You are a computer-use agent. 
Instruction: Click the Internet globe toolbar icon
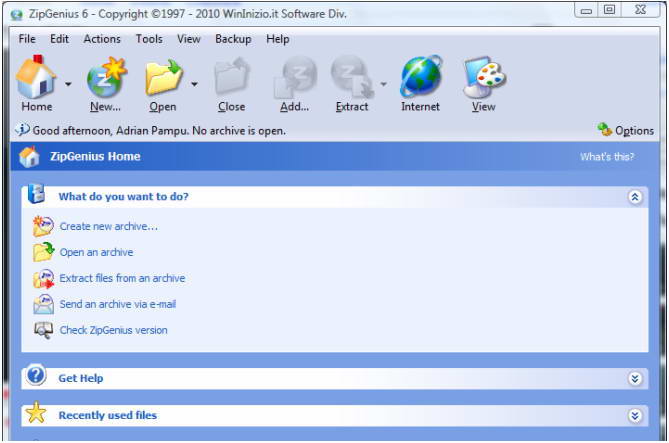[421, 77]
